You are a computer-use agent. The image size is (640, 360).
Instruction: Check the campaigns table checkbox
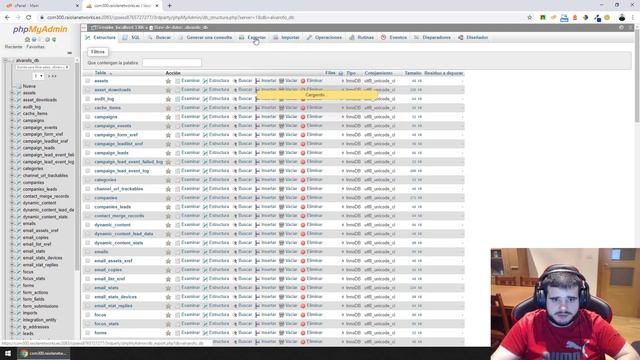click(x=88, y=117)
